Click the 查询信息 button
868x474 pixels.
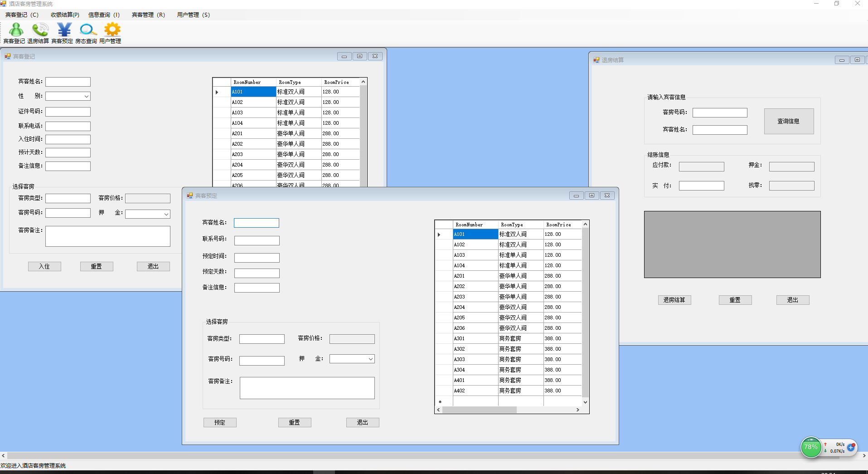[x=789, y=121]
